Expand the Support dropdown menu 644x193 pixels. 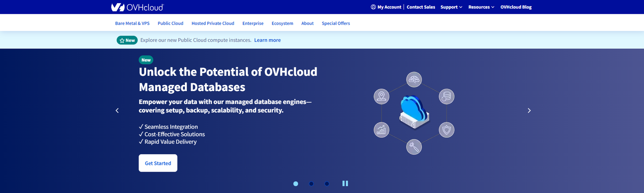451,7
